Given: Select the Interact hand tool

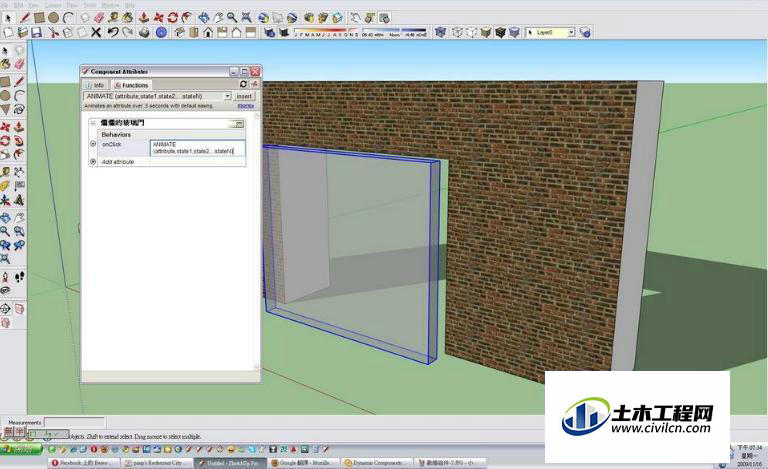Looking at the screenshot, I should click(x=355, y=18).
